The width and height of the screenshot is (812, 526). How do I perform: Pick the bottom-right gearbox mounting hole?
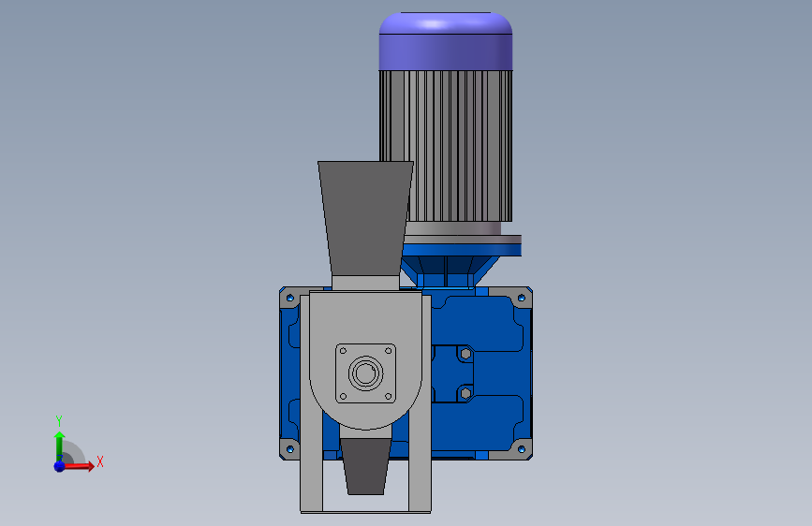[522, 449]
